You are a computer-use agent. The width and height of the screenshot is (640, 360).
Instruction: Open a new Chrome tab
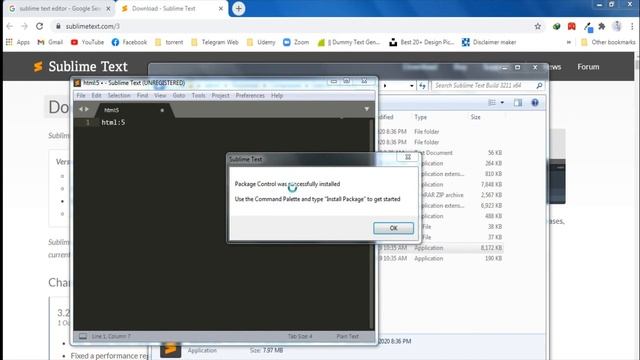(238, 9)
